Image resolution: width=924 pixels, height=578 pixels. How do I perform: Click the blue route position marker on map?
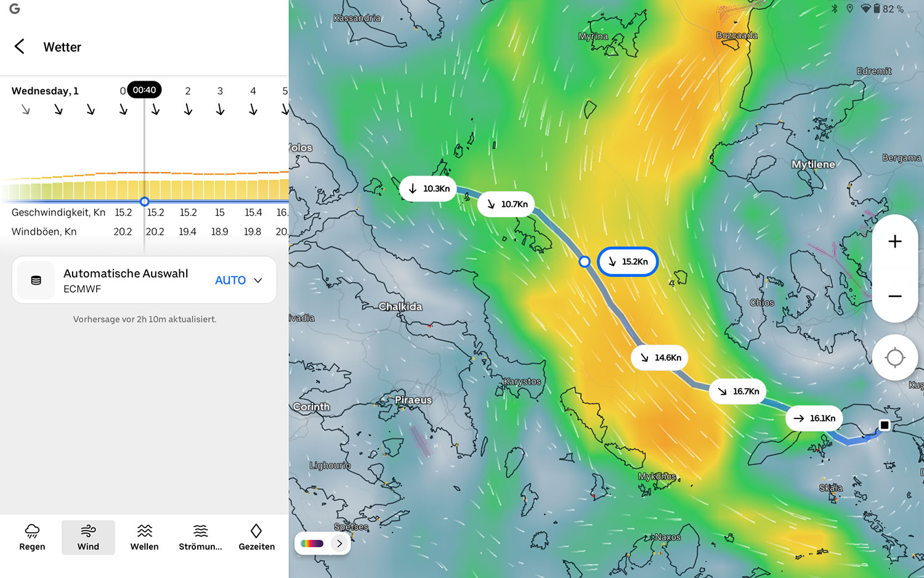[x=584, y=262]
